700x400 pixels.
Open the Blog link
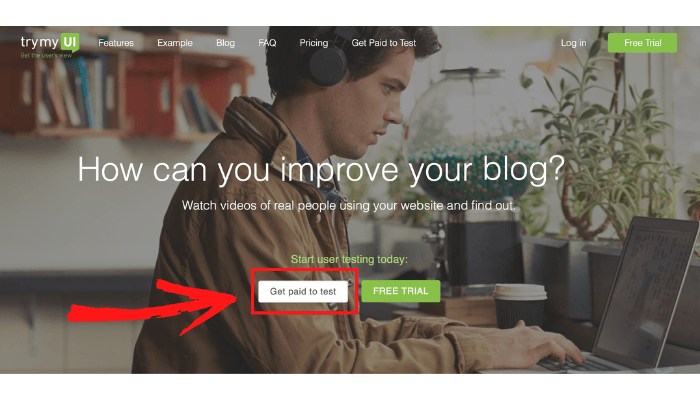coord(225,43)
